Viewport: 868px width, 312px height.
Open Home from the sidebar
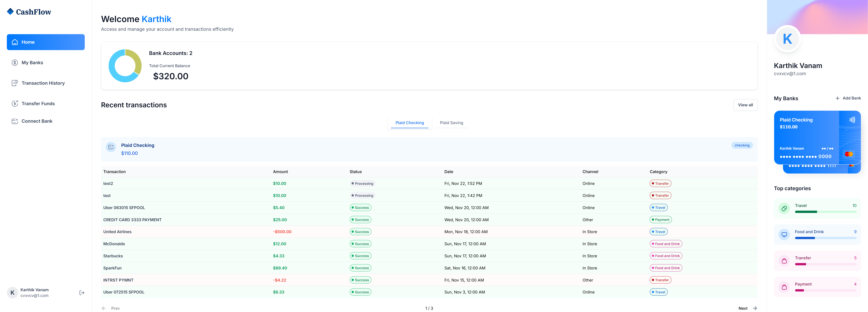tap(45, 42)
